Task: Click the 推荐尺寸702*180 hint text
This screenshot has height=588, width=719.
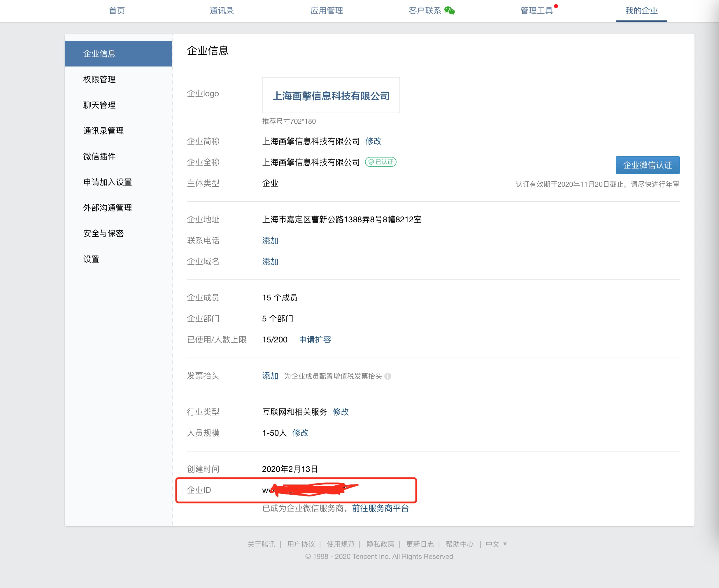Action: [x=289, y=121]
